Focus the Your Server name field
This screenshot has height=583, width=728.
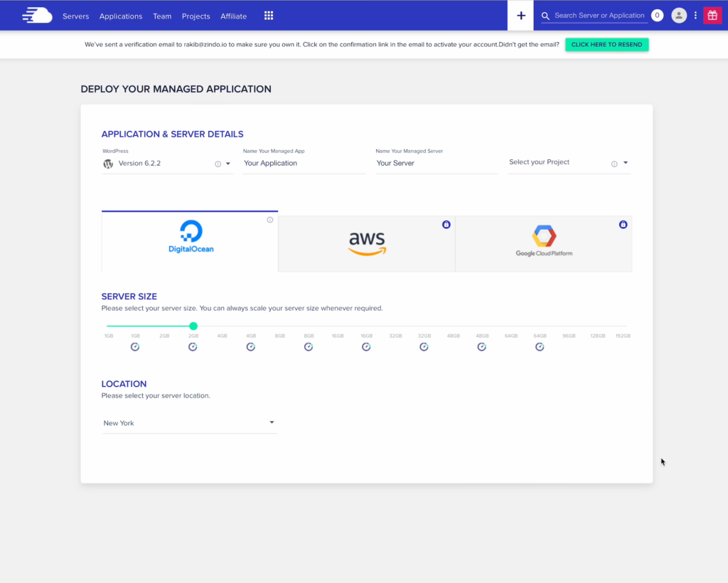(x=437, y=164)
